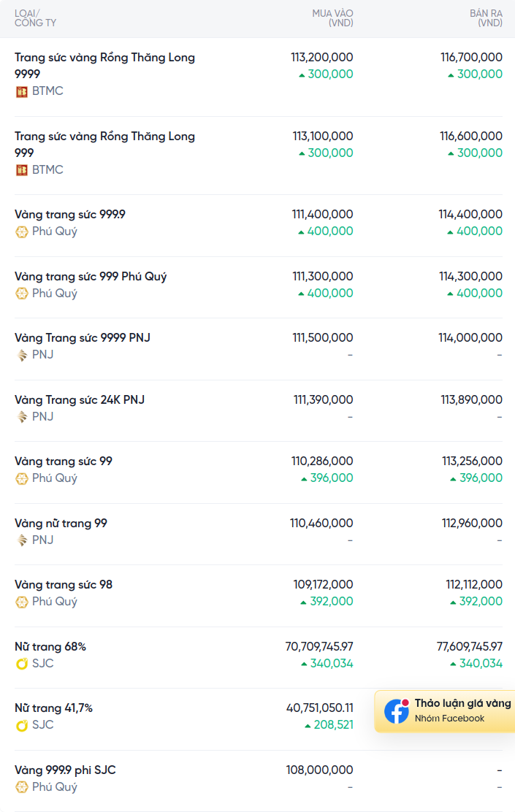The height and width of the screenshot is (812, 515).
Task: Click BTMC logo under Rồng Thăng Long 999
Action: 22,170
